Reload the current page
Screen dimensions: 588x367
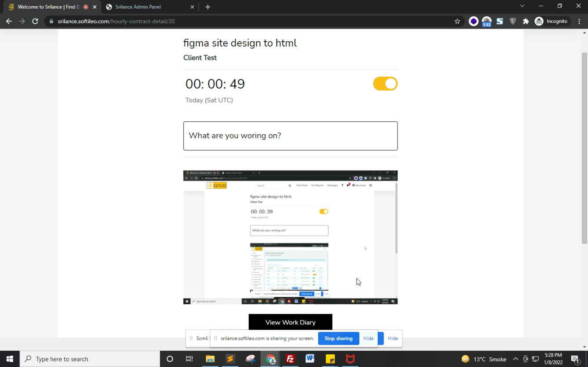pos(35,21)
